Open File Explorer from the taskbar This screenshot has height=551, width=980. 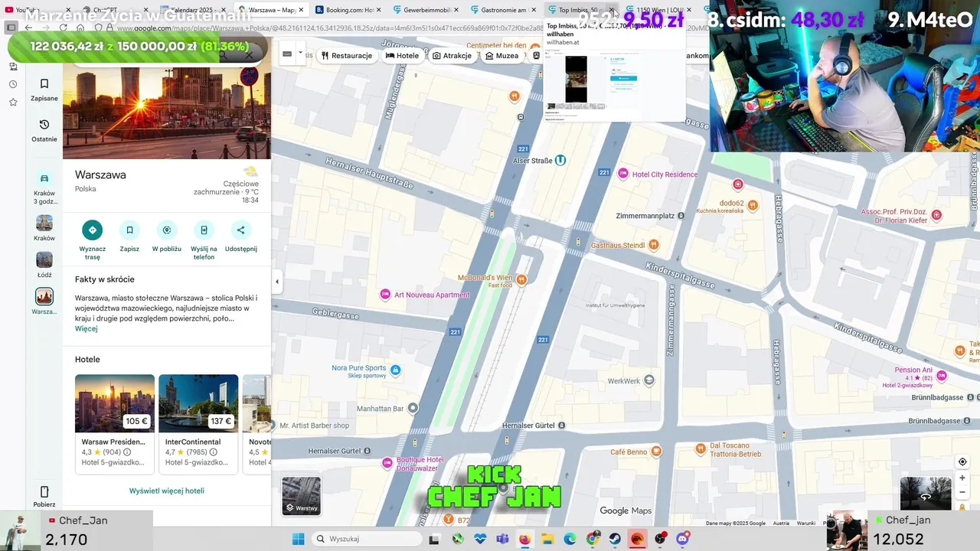(547, 539)
